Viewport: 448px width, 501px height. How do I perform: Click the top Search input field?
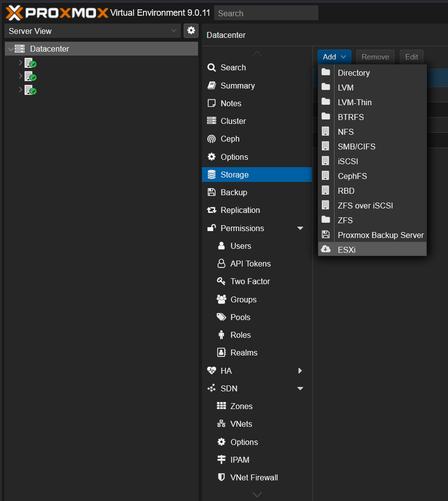[266, 13]
